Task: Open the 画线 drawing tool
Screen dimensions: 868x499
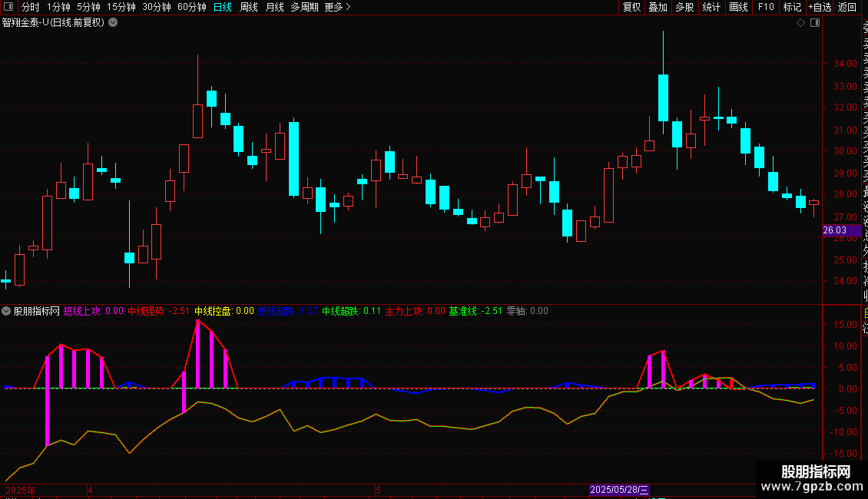Action: click(738, 7)
